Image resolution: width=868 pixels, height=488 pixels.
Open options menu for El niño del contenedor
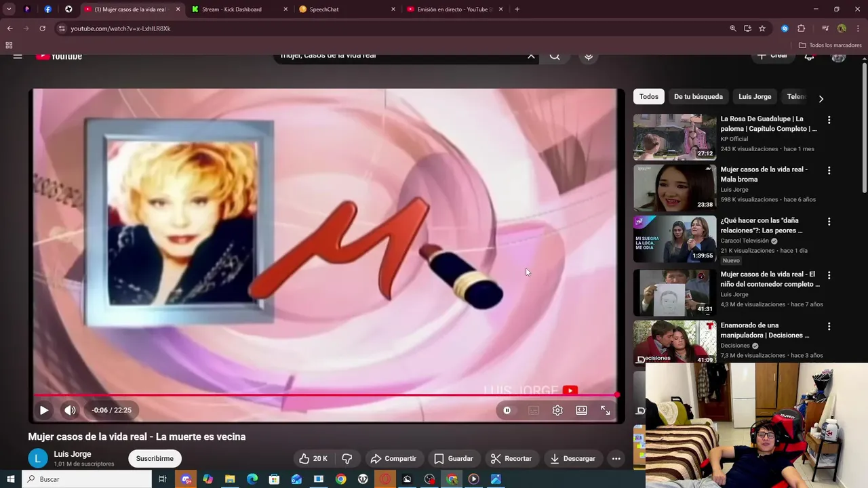(829, 276)
